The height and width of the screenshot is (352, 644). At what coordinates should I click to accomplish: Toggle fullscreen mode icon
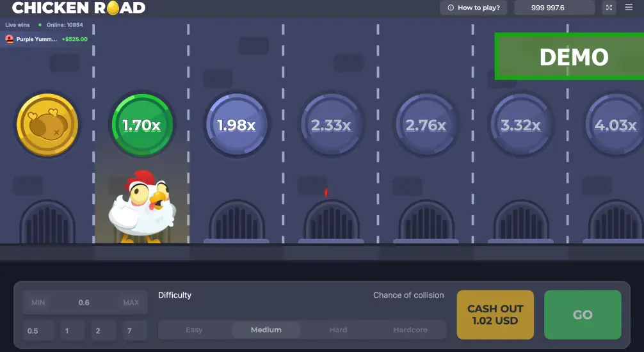609,8
